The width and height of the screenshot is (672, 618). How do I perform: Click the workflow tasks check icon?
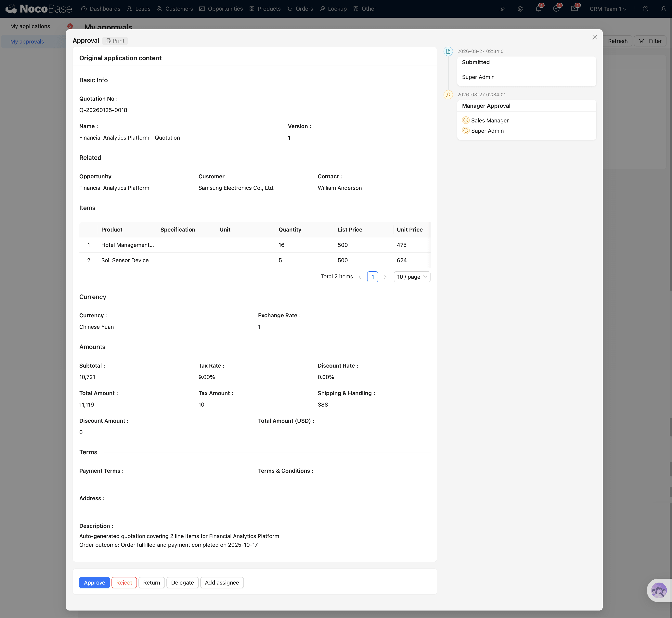pyautogui.click(x=556, y=9)
